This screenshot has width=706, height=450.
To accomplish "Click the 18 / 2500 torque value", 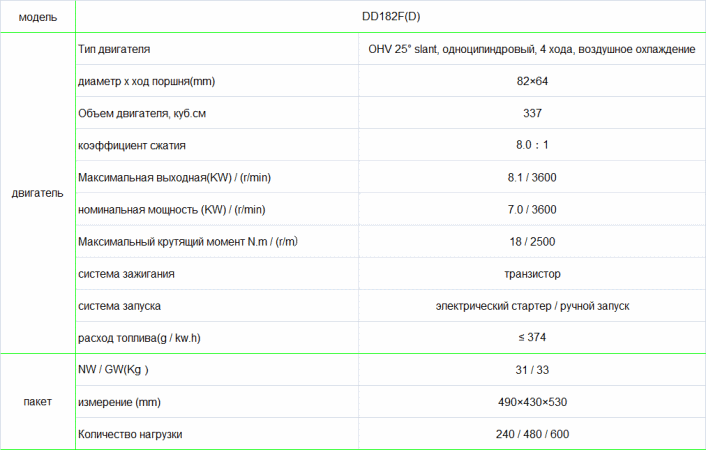I will [532, 241].
